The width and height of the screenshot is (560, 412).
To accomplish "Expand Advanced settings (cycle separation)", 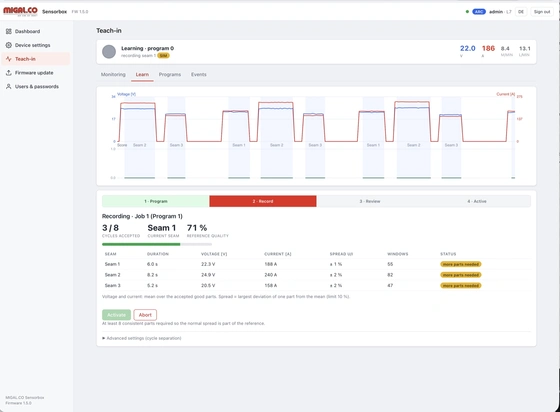I will [142, 338].
